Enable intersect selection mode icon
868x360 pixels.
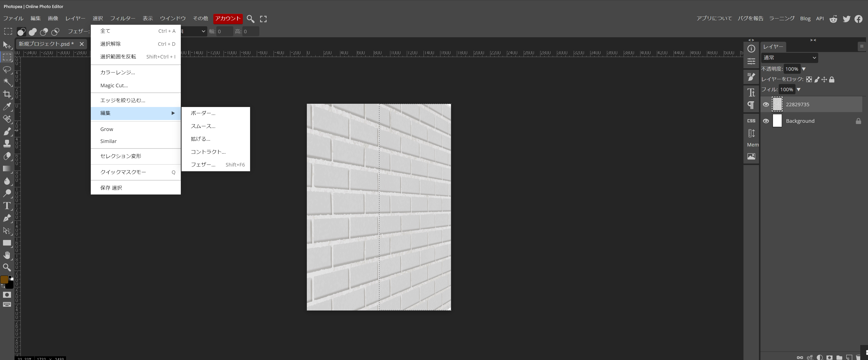[x=55, y=32]
